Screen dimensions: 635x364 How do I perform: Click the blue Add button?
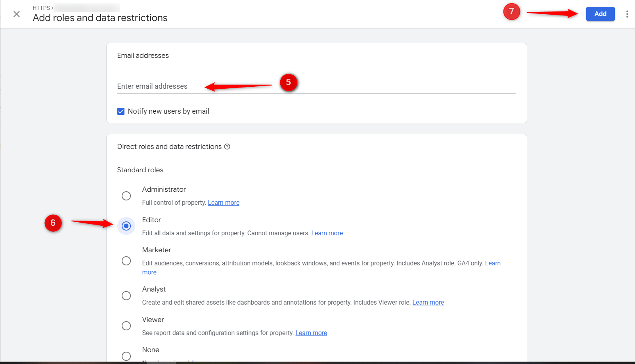tap(600, 14)
